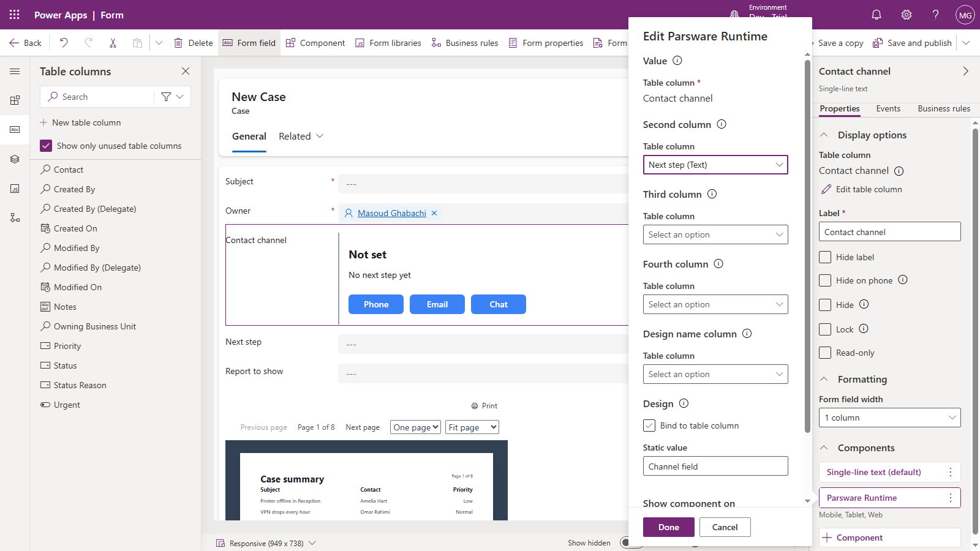Image resolution: width=980 pixels, height=551 pixels.
Task: Click the Done button
Action: pos(669,527)
